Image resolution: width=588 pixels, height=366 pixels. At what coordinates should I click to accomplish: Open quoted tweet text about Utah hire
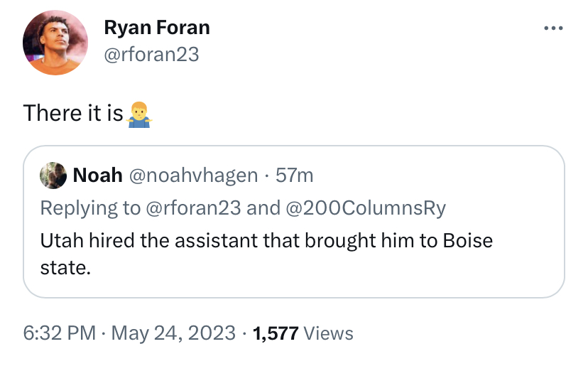point(266,240)
